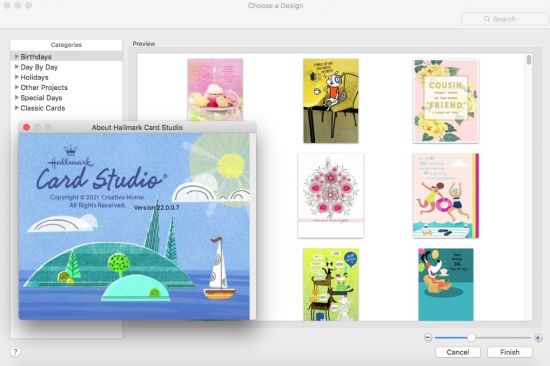Expand the Special Days category triangle
The height and width of the screenshot is (366, 550).
pos(16,97)
